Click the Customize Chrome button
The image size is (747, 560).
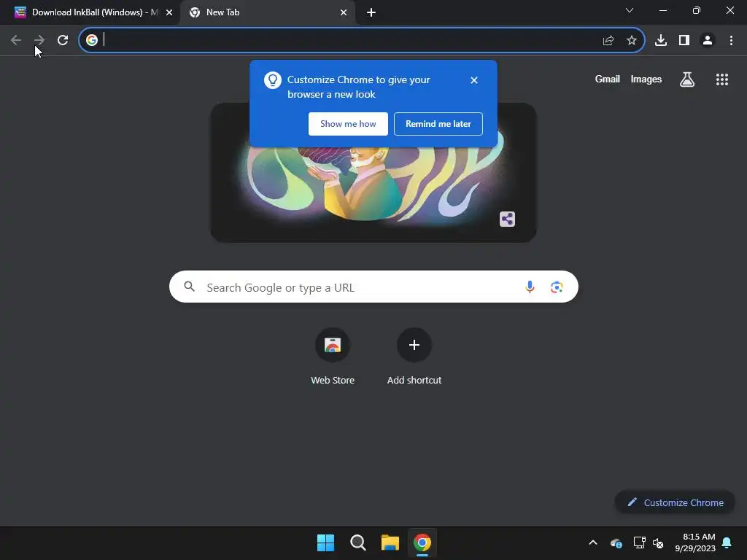point(675,502)
